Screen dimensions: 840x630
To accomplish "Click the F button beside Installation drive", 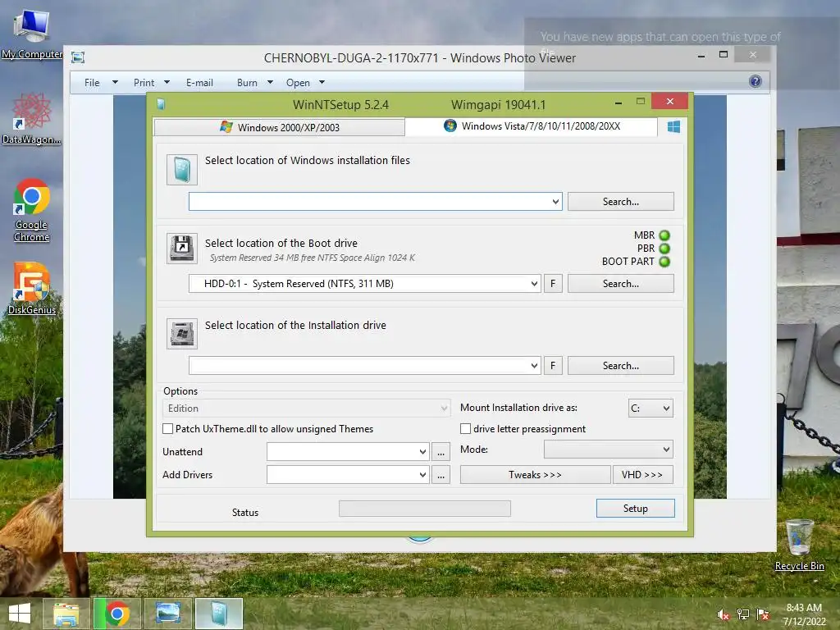I will click(x=553, y=365).
